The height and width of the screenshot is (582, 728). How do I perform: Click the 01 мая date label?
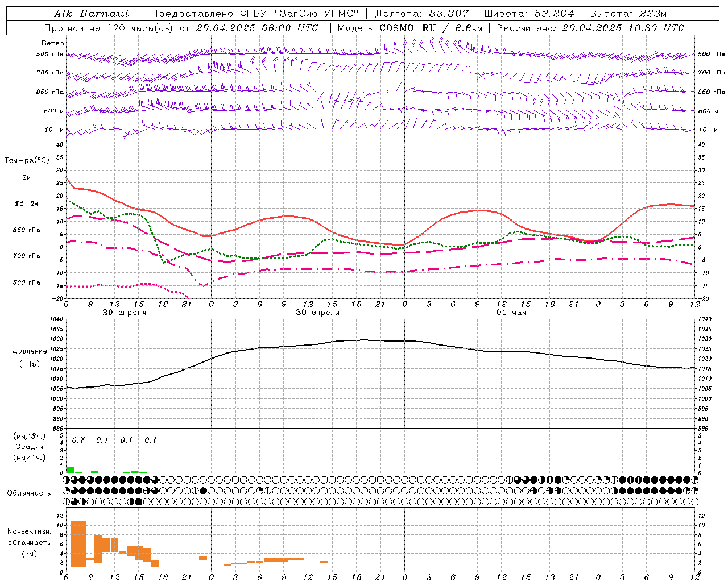tap(511, 313)
